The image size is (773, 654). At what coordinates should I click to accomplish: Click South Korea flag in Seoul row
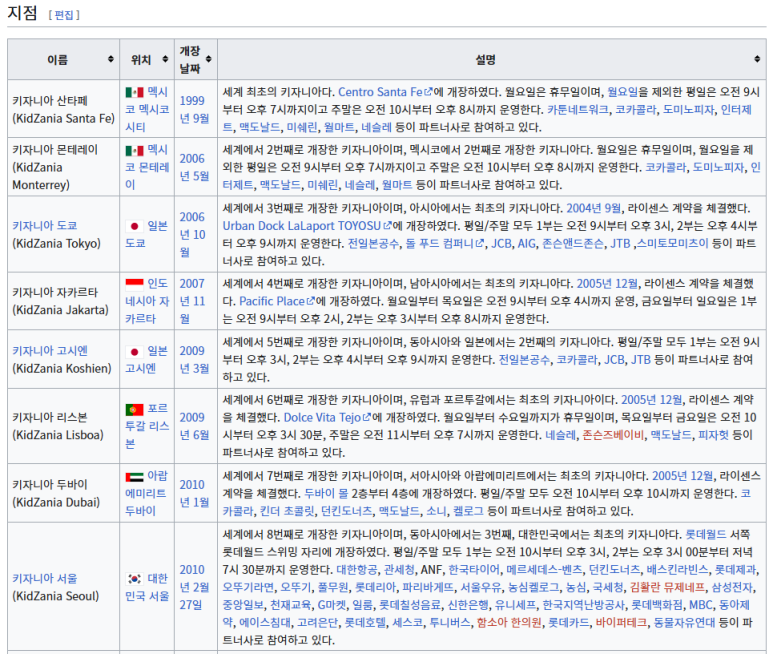tap(134, 579)
